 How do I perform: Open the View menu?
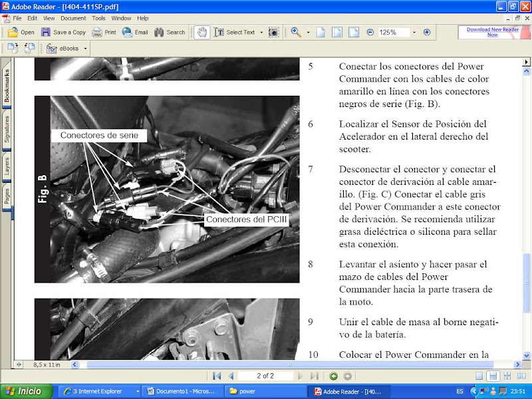coord(49,18)
